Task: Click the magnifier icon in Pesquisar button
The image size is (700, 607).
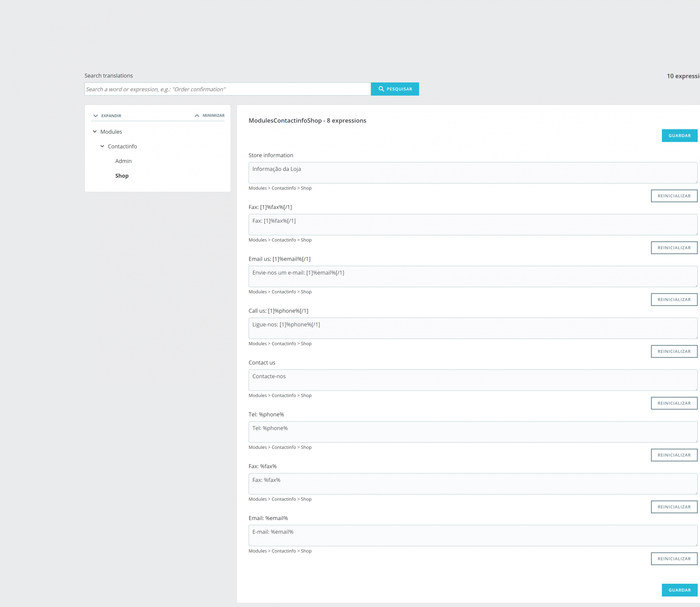Action: pos(381,89)
